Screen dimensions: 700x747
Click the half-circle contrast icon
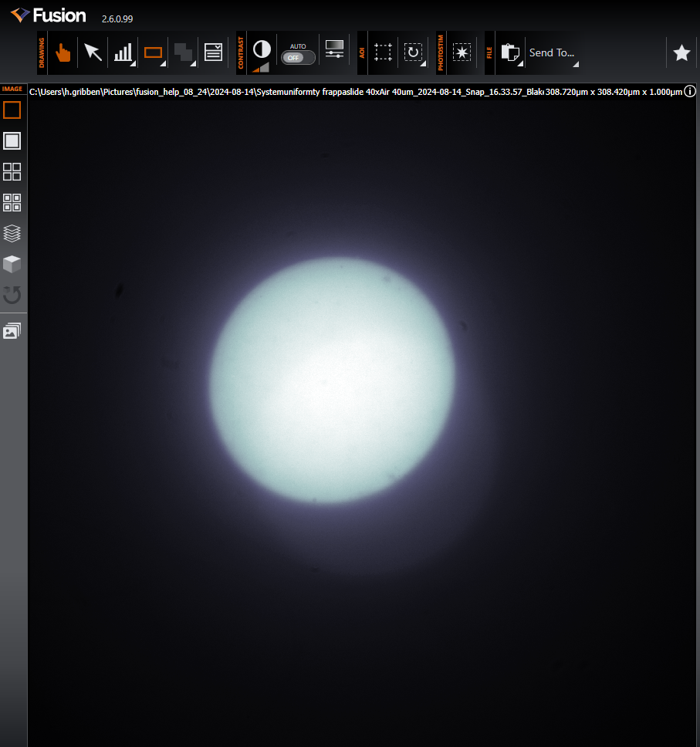point(262,49)
